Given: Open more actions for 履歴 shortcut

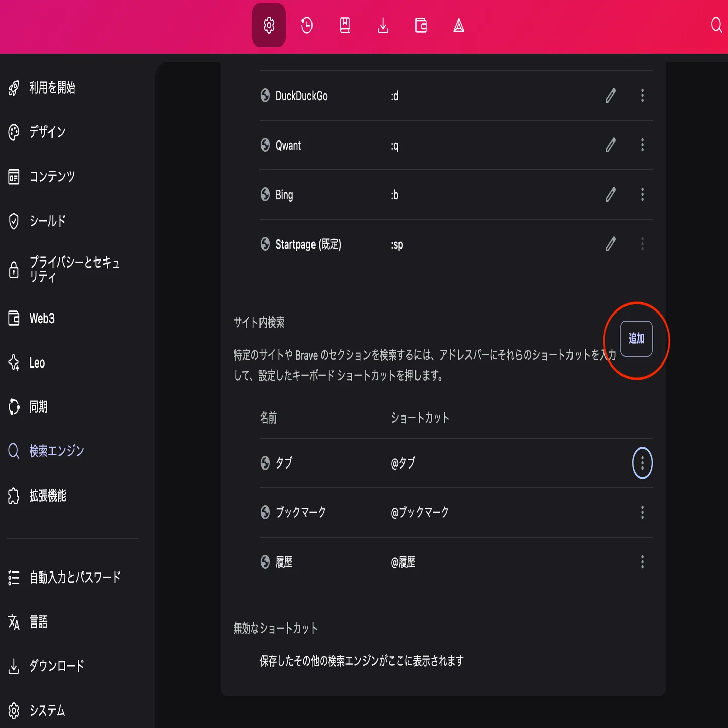Looking at the screenshot, I should click(x=642, y=562).
